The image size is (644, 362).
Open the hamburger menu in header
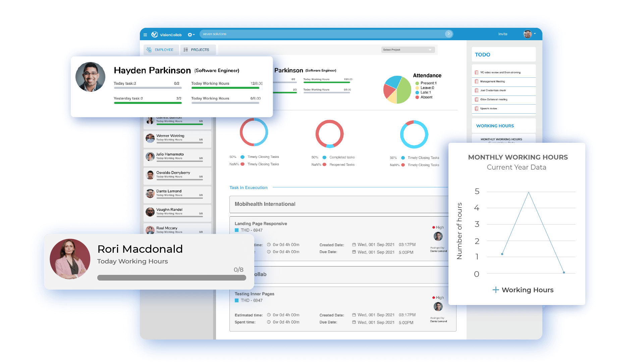(145, 35)
